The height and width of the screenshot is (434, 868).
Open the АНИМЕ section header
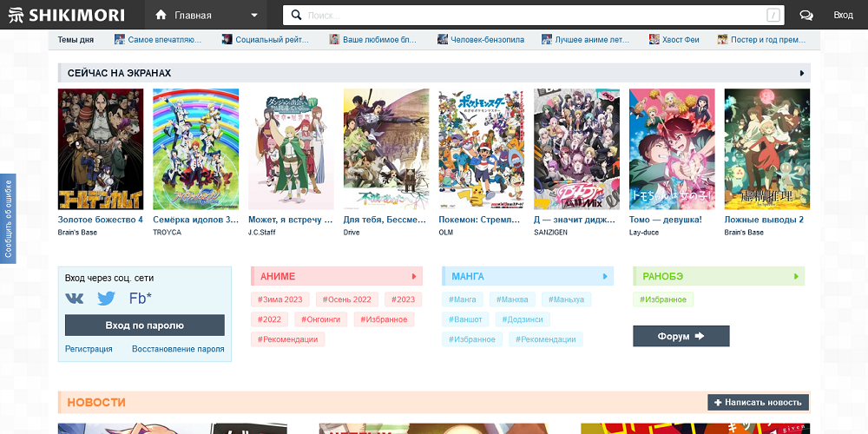(337, 276)
